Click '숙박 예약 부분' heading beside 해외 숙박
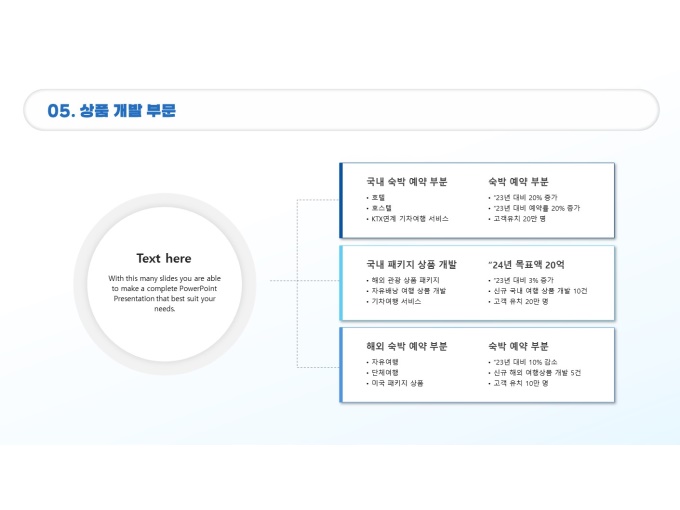Image resolution: width=680 pixels, height=510 pixels. [x=518, y=346]
